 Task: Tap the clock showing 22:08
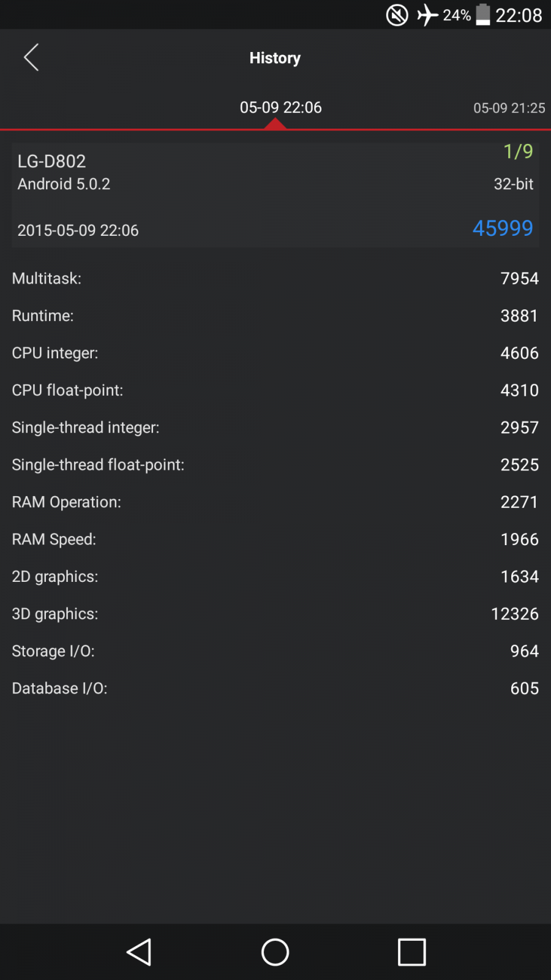tap(519, 15)
